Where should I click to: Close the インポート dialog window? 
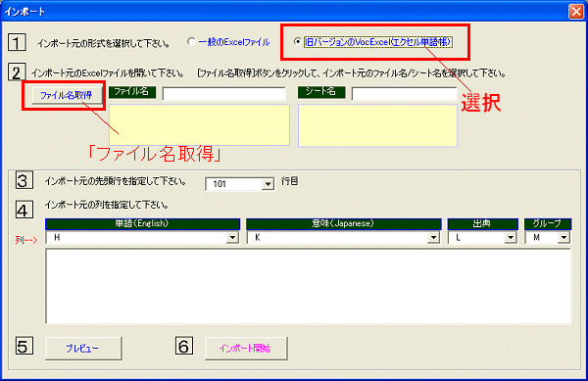point(576,12)
